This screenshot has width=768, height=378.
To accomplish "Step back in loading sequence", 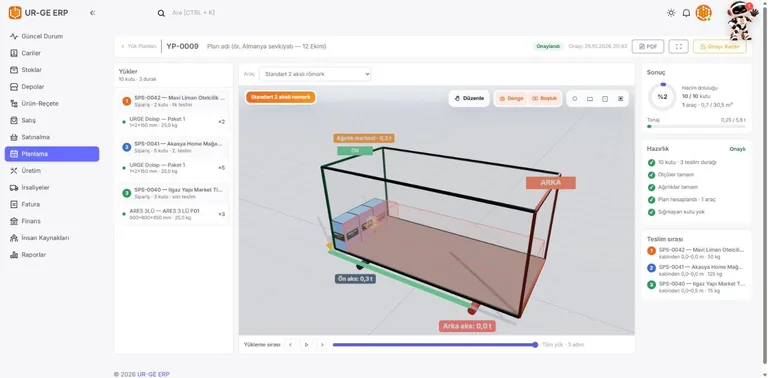I will pos(290,345).
